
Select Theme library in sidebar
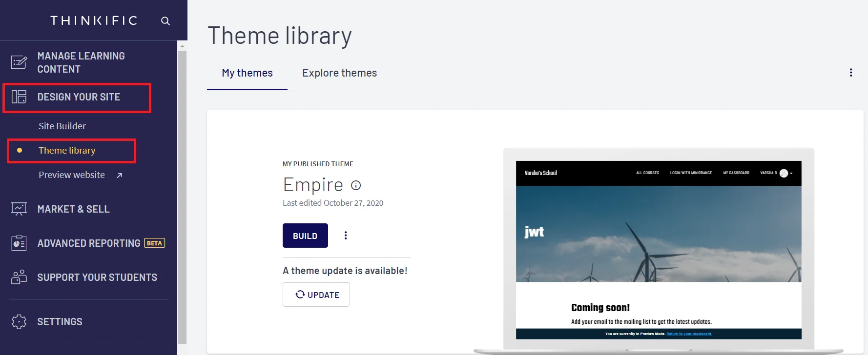pos(67,151)
